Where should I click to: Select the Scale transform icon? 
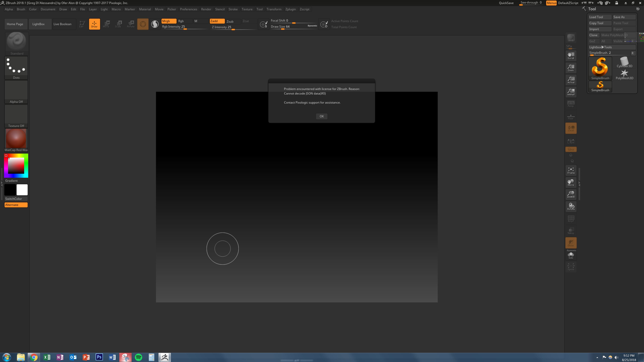[x=118, y=24]
